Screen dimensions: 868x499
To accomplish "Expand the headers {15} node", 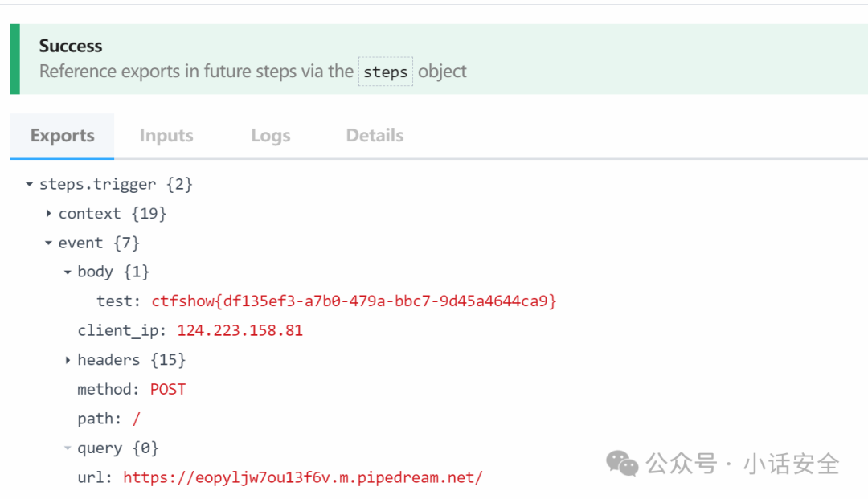I will (68, 360).
